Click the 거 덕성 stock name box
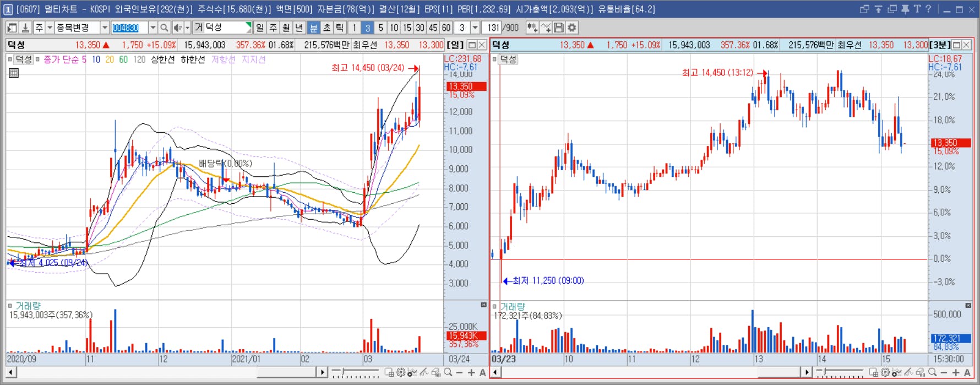 (222, 28)
